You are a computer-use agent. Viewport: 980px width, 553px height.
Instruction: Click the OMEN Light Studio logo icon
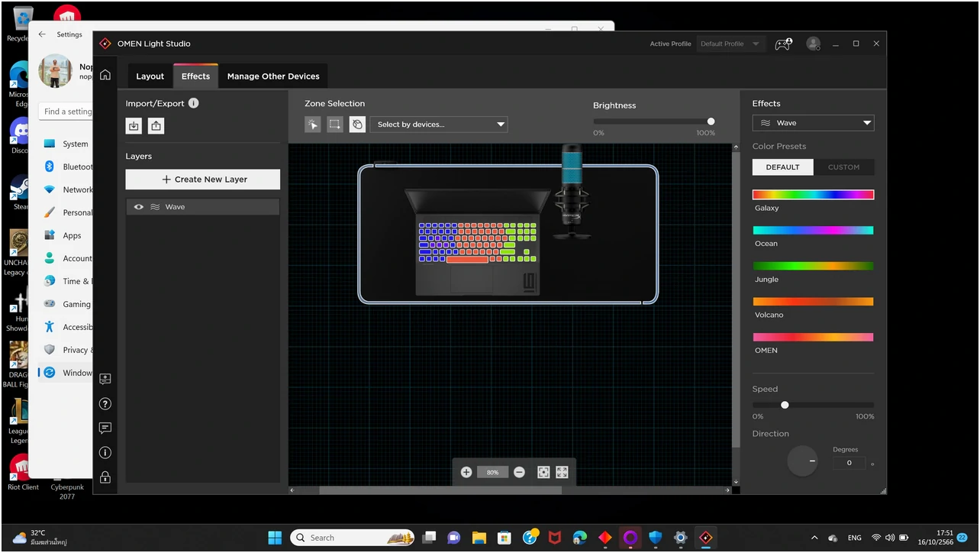coord(105,44)
